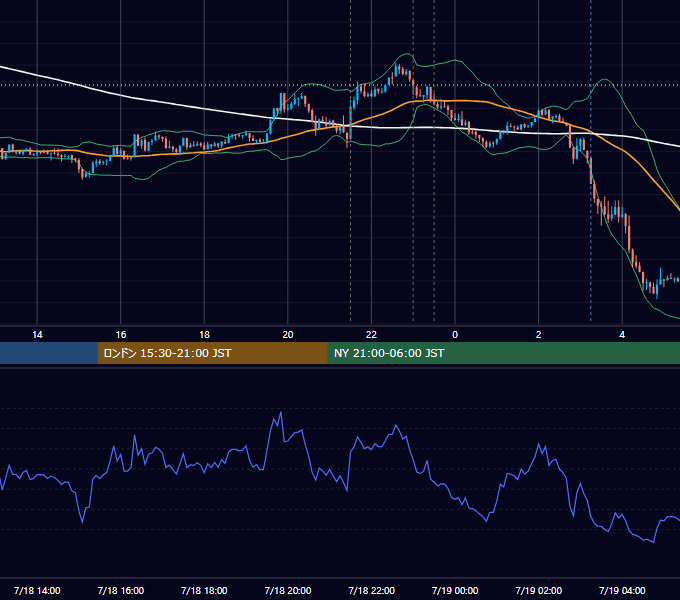Click the 7/18 16:00 time label
This screenshot has height=600, width=680.
coord(121,590)
